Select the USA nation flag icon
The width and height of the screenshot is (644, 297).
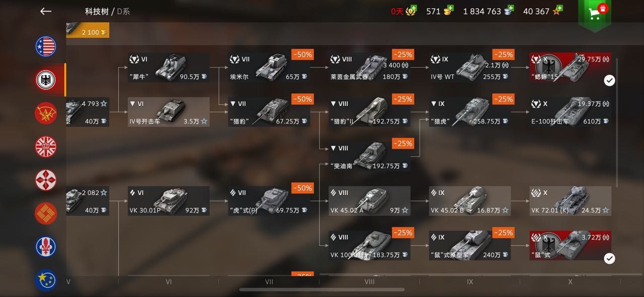coord(46,46)
